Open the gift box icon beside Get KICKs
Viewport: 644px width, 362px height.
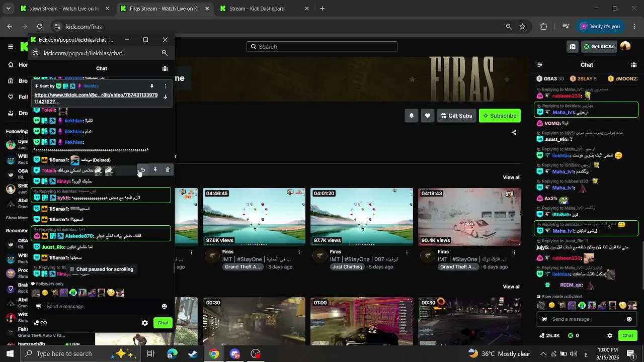tap(573, 47)
